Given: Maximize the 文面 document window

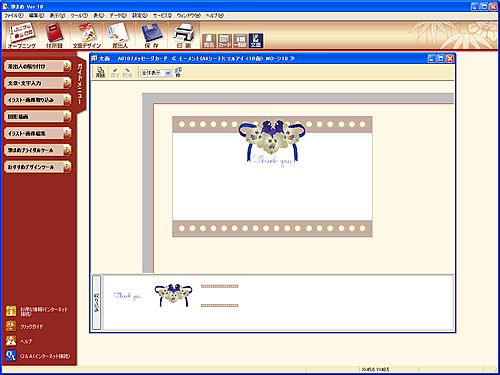Looking at the screenshot, I should coord(441,59).
